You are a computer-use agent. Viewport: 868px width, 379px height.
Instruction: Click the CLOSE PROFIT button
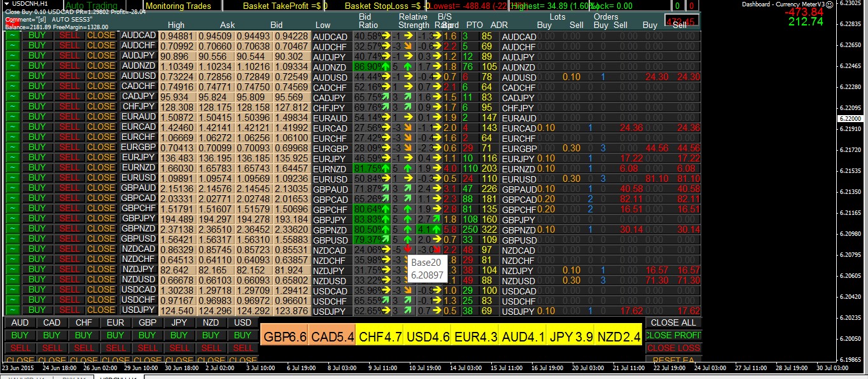pyautogui.click(x=673, y=335)
